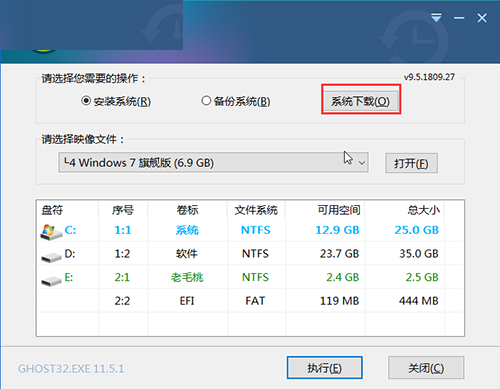Click the E: drive disk icon
The width and height of the screenshot is (500, 389).
click(x=51, y=281)
